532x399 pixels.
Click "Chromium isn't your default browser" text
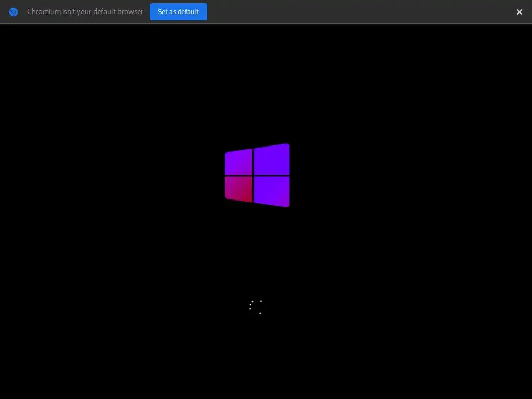[85, 11]
